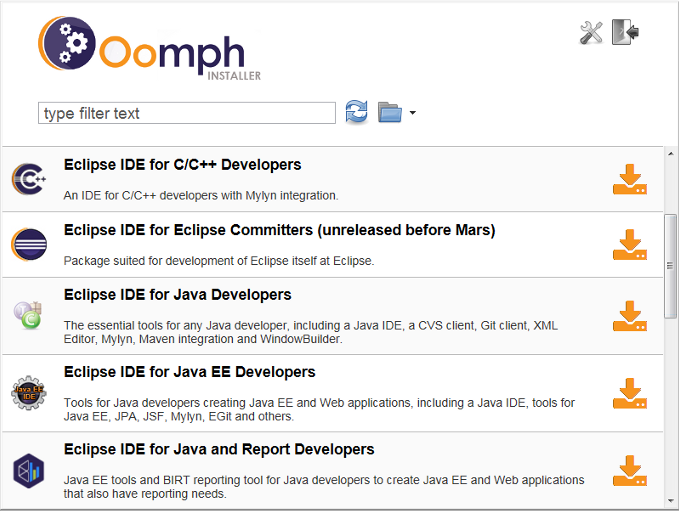
Task: Refresh the product list with blue arrows
Action: (x=356, y=113)
